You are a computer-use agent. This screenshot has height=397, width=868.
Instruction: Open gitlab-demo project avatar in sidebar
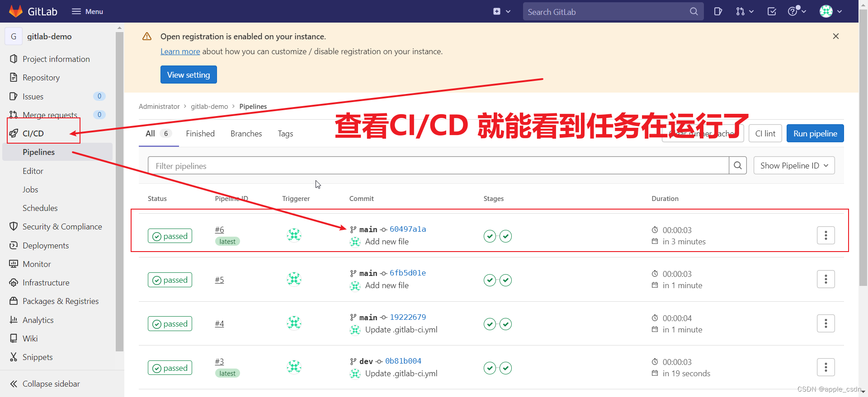[14, 36]
